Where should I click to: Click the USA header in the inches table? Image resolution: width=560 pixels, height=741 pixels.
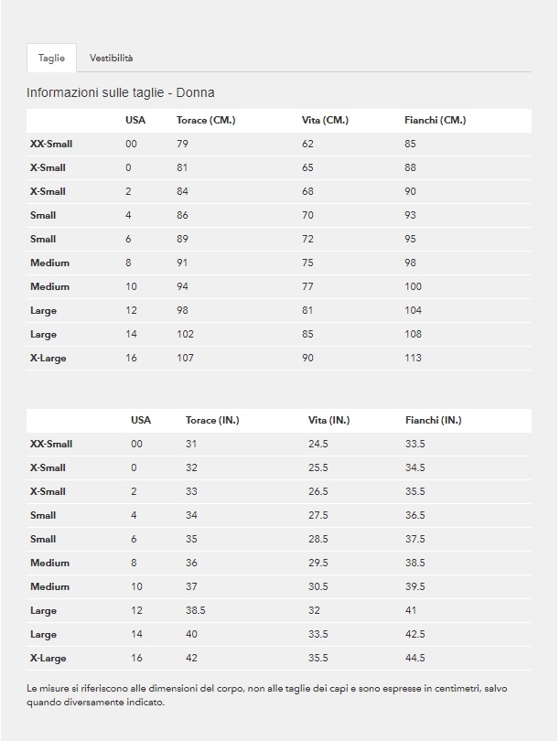coord(141,421)
